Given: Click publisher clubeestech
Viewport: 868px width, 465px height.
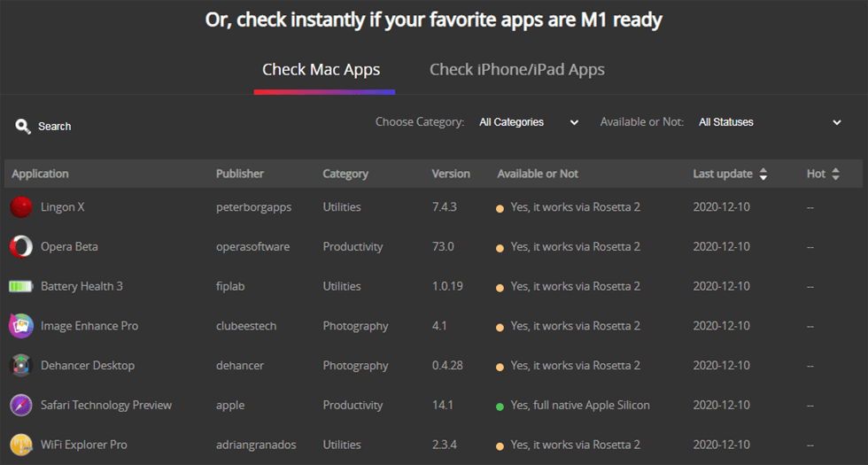Looking at the screenshot, I should [x=246, y=326].
